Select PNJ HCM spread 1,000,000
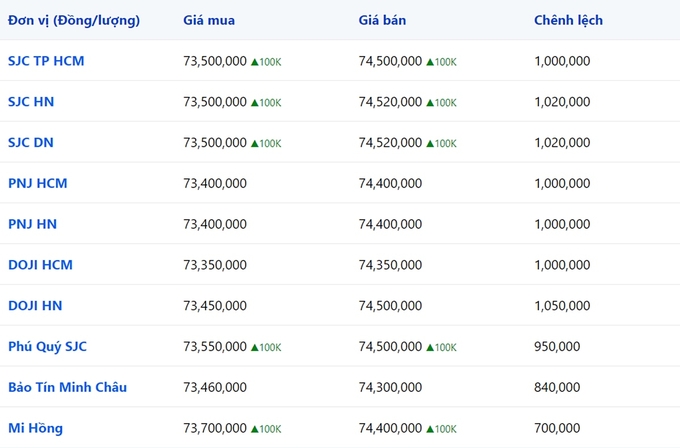This screenshot has height=448, width=680. click(562, 183)
